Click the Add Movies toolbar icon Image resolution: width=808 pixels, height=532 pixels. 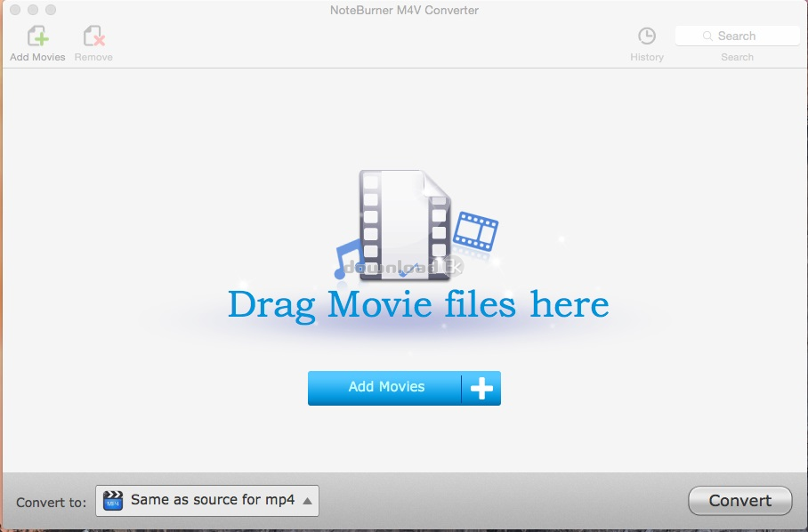(x=37, y=36)
